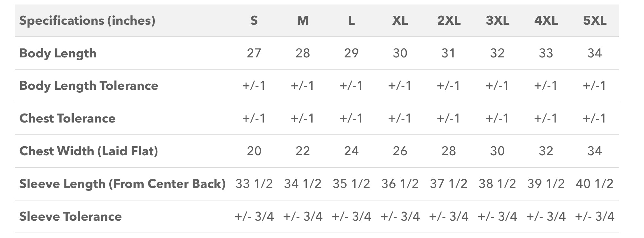Select Chest Width value 30 for 3XL
The image size is (644, 238).
[x=497, y=151]
